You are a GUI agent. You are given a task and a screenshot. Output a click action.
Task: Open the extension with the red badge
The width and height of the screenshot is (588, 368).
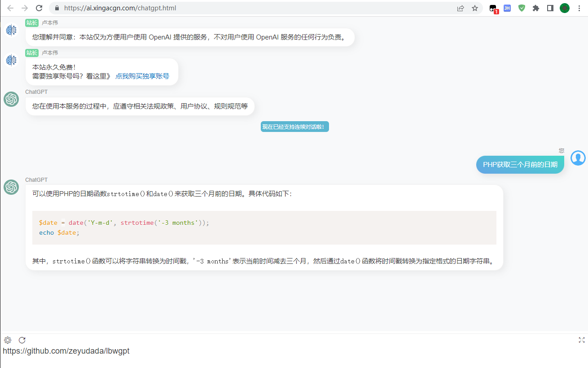[494, 9]
